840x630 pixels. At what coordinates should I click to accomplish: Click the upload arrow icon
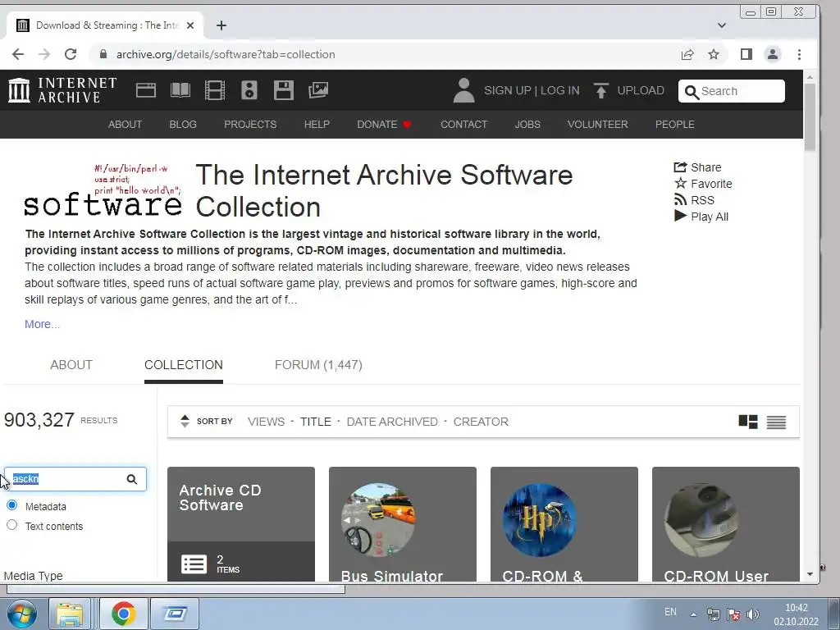(601, 90)
